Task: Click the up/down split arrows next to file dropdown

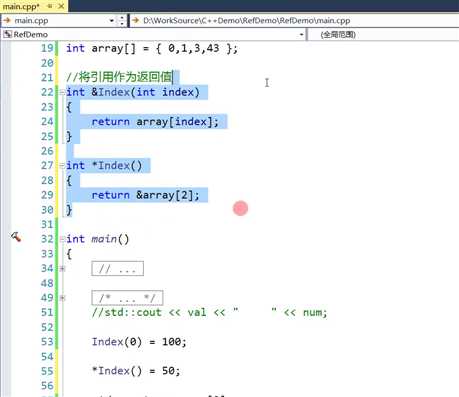Action: (x=122, y=21)
